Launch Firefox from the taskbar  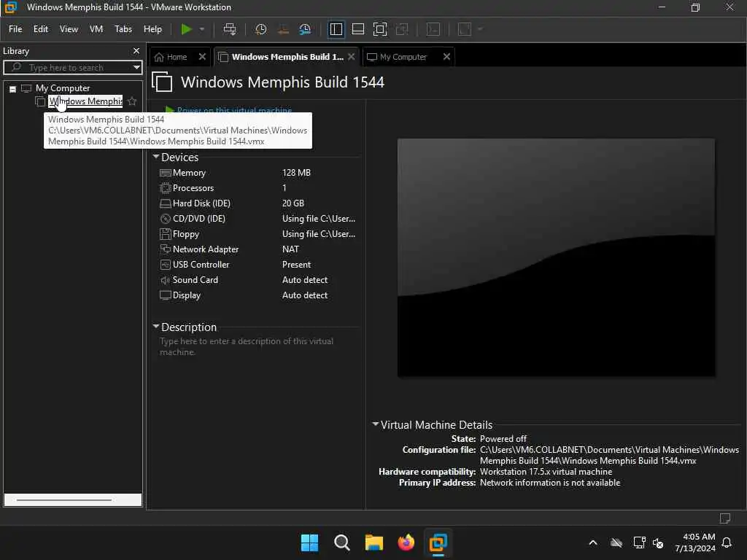click(406, 542)
